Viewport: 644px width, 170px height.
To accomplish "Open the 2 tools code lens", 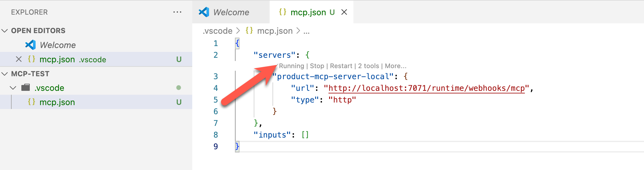I will [x=368, y=66].
